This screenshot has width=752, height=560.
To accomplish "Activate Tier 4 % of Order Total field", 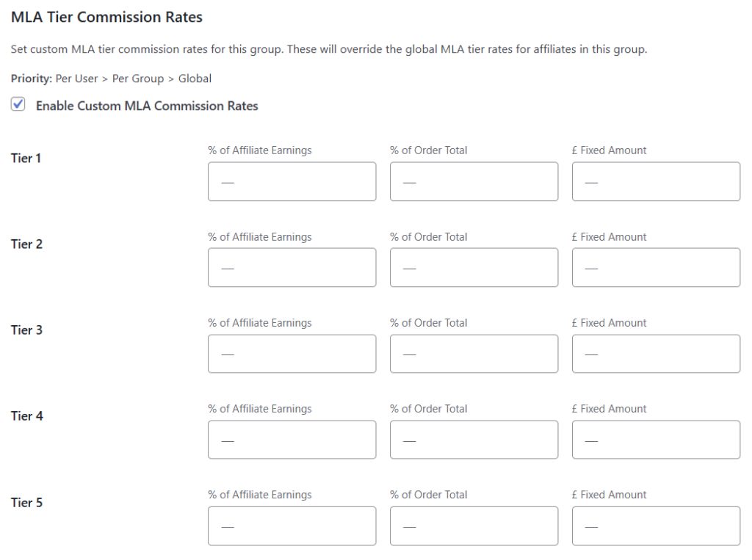I will click(x=474, y=440).
